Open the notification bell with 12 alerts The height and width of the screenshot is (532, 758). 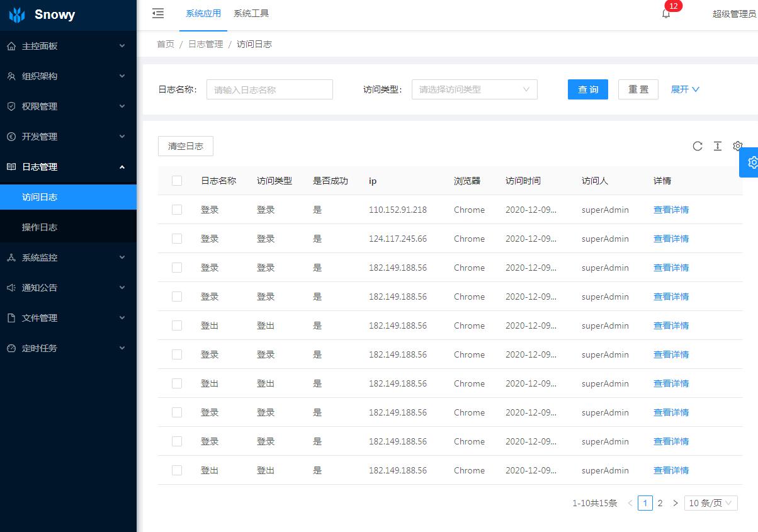pyautogui.click(x=666, y=14)
